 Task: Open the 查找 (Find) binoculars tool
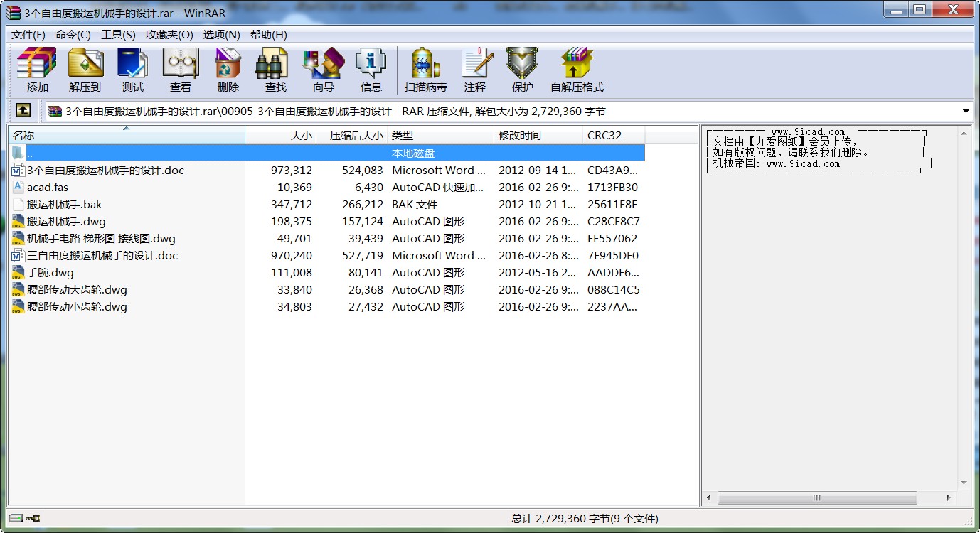[276, 70]
